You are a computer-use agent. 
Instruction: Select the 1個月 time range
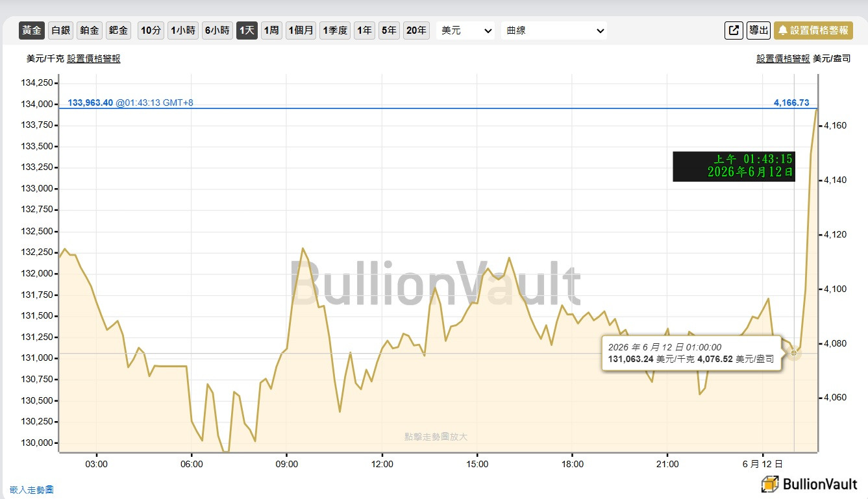[x=301, y=30]
